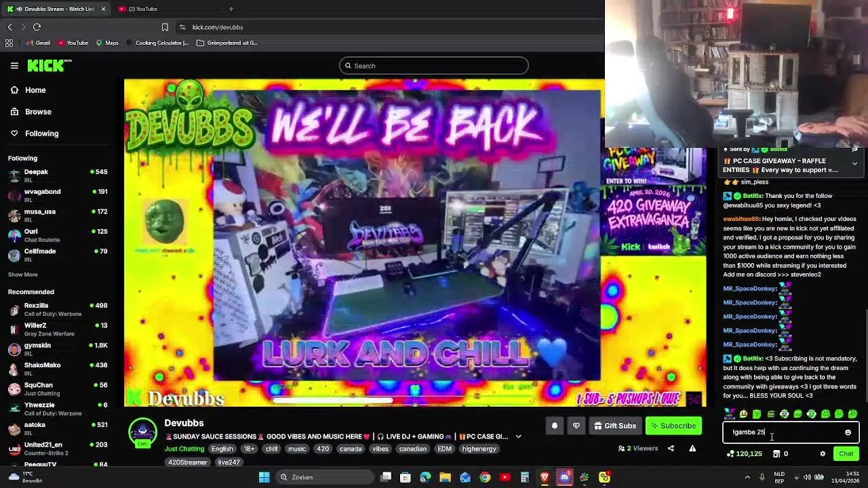The width and height of the screenshot is (868, 488).
Task: Toggle stream notification bell
Action: 554,426
